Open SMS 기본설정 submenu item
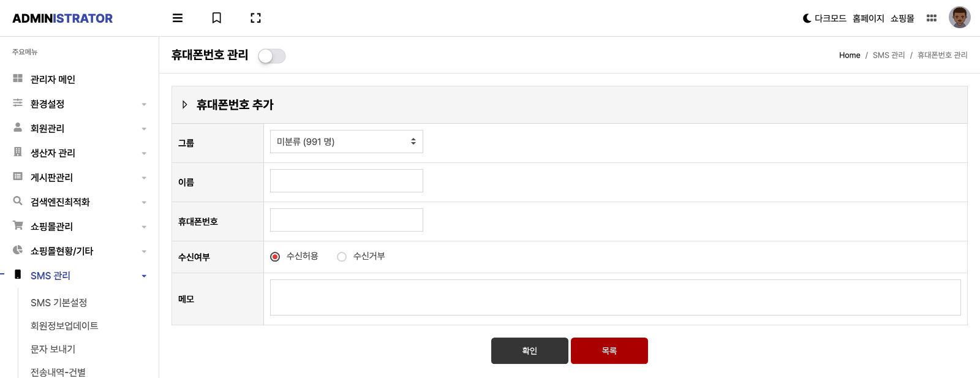980x378 pixels. pos(59,303)
